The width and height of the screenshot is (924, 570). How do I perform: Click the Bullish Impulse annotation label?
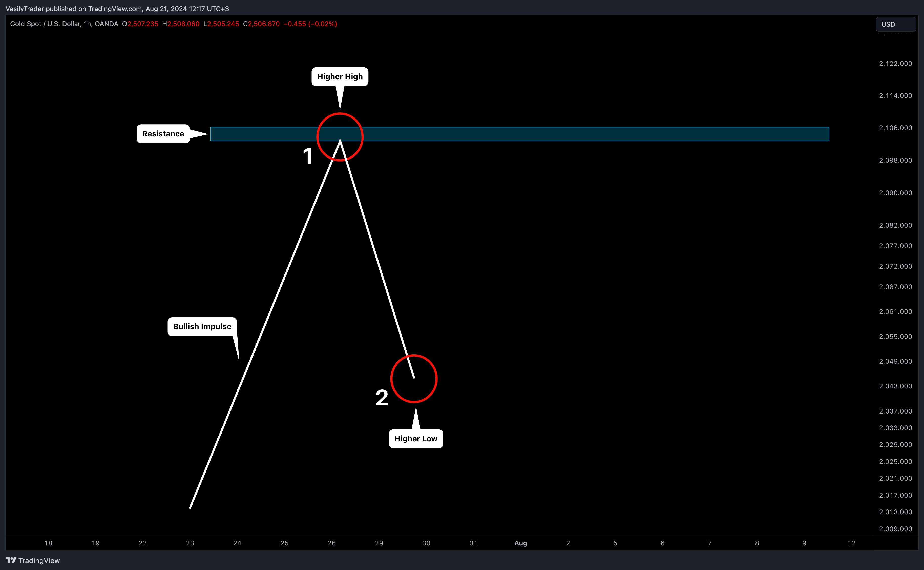[201, 326]
